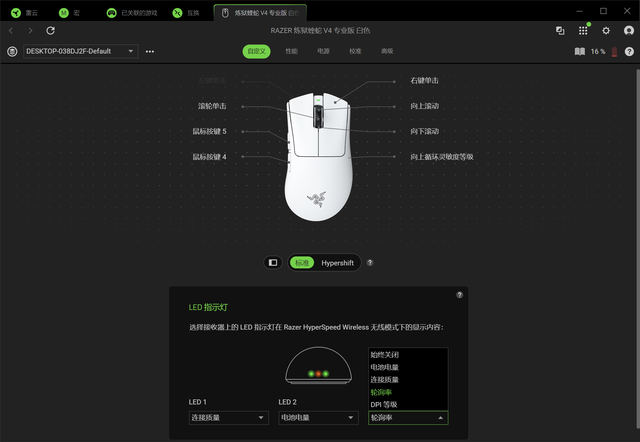This screenshot has height=442, width=640.
Task: Click the help icon next to Hypershift
Action: point(370,263)
